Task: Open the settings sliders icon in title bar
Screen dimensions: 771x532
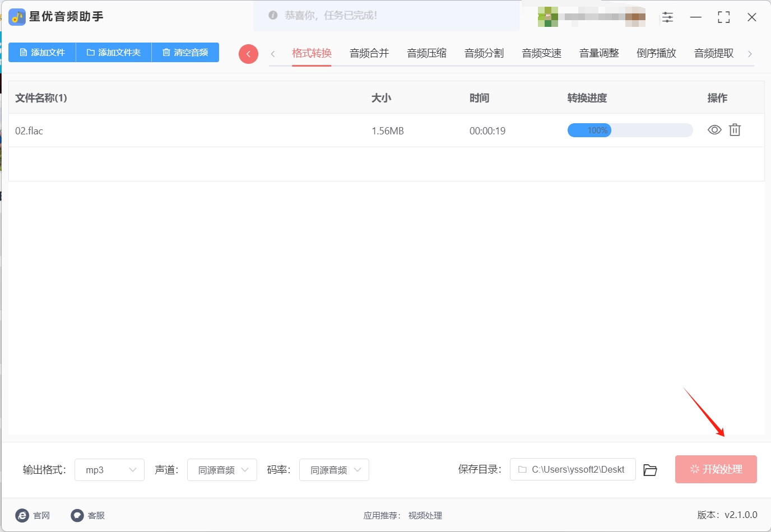Action: [667, 17]
